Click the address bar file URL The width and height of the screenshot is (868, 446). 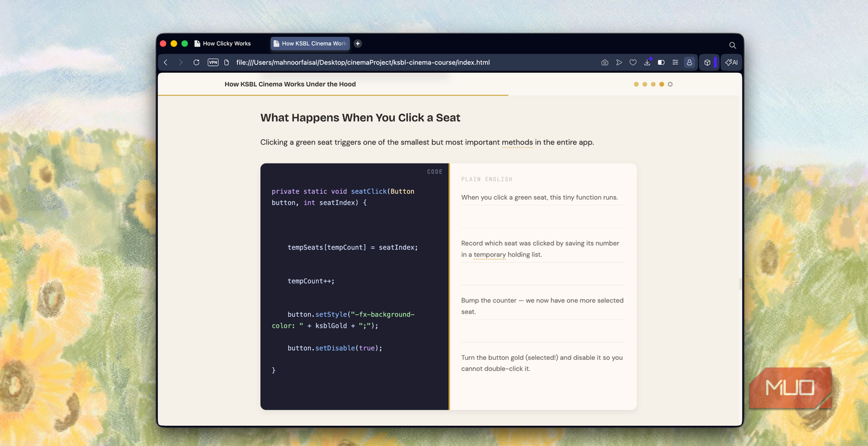(x=363, y=62)
